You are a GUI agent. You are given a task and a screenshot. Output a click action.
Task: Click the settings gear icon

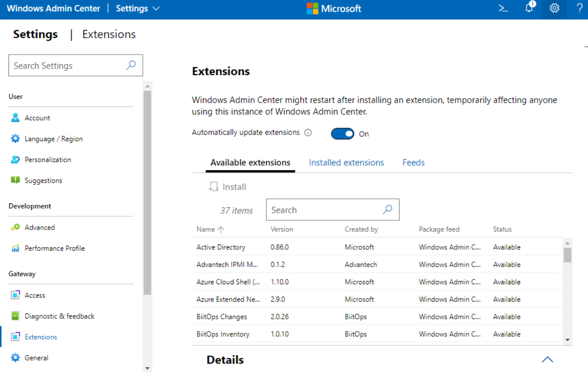click(554, 9)
